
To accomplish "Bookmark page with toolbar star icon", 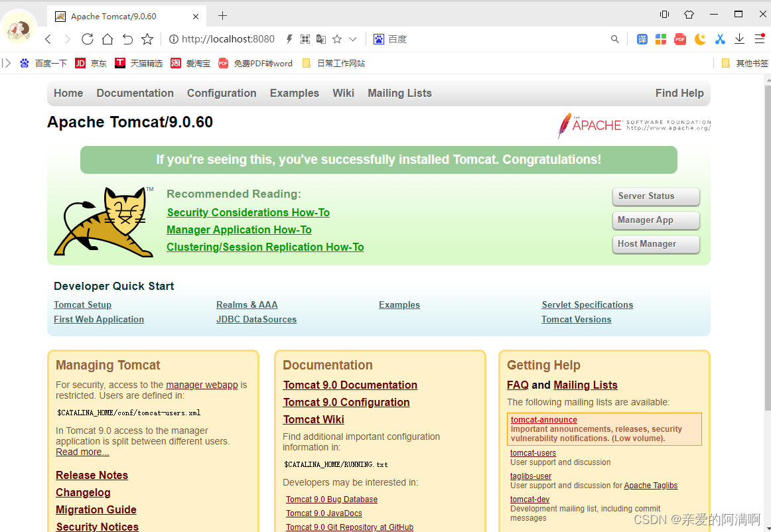I will tap(147, 39).
